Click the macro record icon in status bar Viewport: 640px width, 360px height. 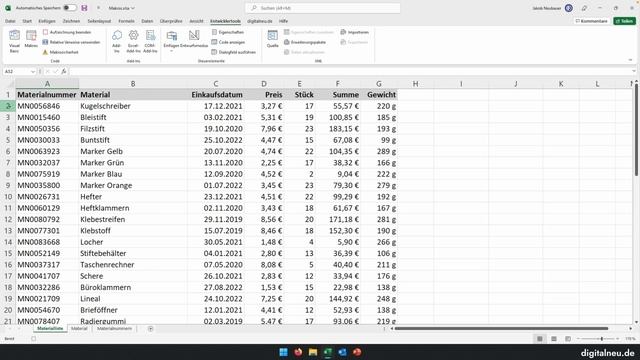tap(33, 339)
